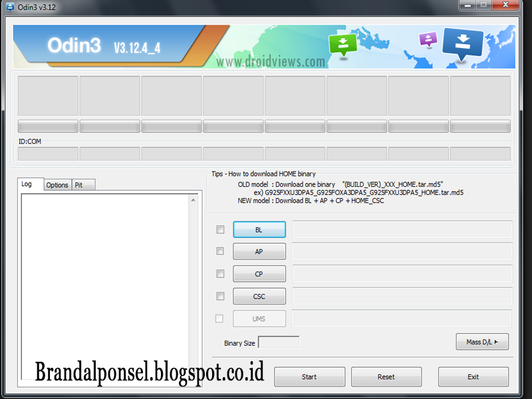This screenshot has height=399, width=532.
Task: Toggle the UMS checkbox
Action: [219, 319]
